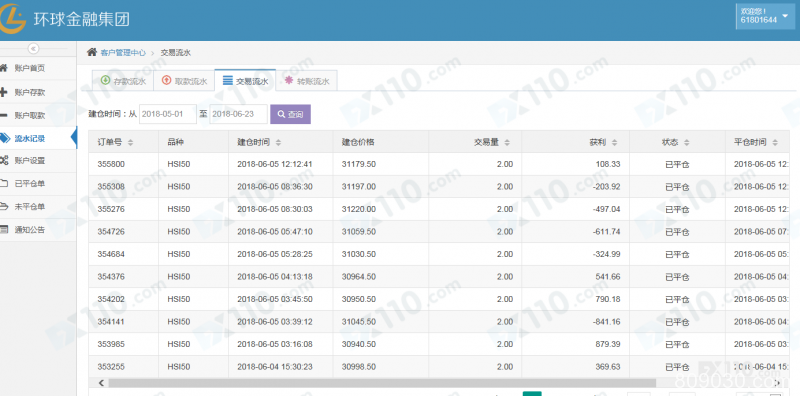Click the folder icon beside 已平仓单
This screenshot has width=800, height=396.
(x=4, y=183)
